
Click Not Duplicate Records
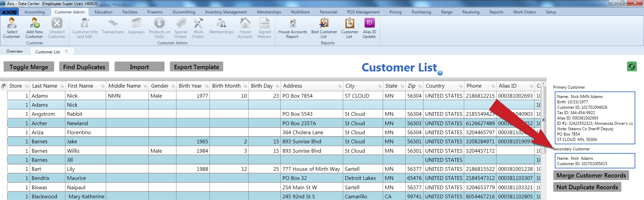coord(587,187)
